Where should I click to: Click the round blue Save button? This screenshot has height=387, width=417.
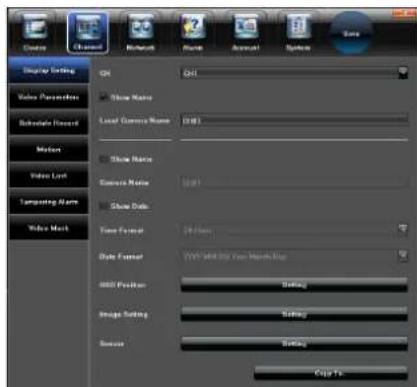click(x=351, y=33)
